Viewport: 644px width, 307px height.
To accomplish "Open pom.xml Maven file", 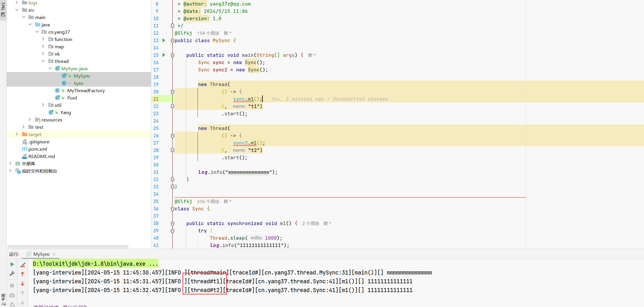I will [x=37, y=149].
